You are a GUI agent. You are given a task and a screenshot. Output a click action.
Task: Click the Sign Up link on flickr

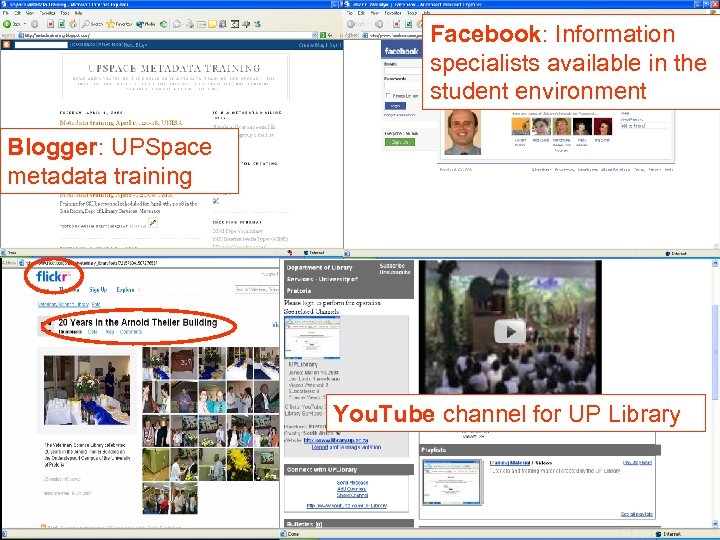pyautogui.click(x=98, y=290)
